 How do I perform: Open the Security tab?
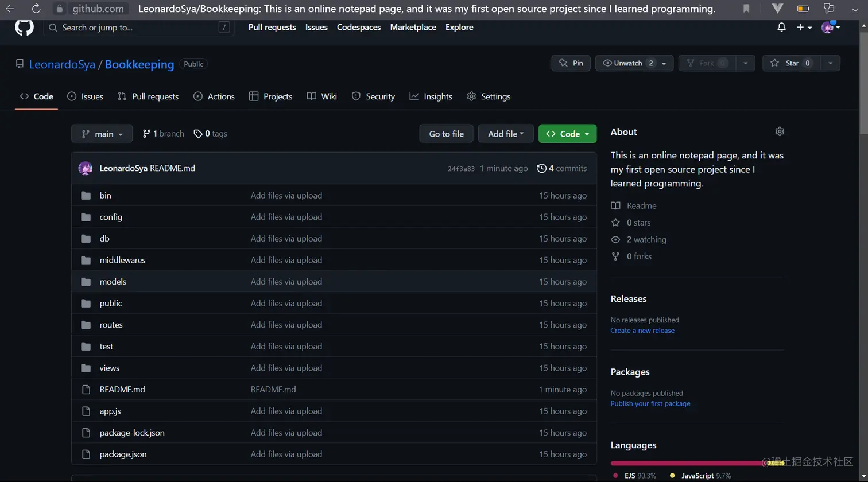tap(373, 96)
